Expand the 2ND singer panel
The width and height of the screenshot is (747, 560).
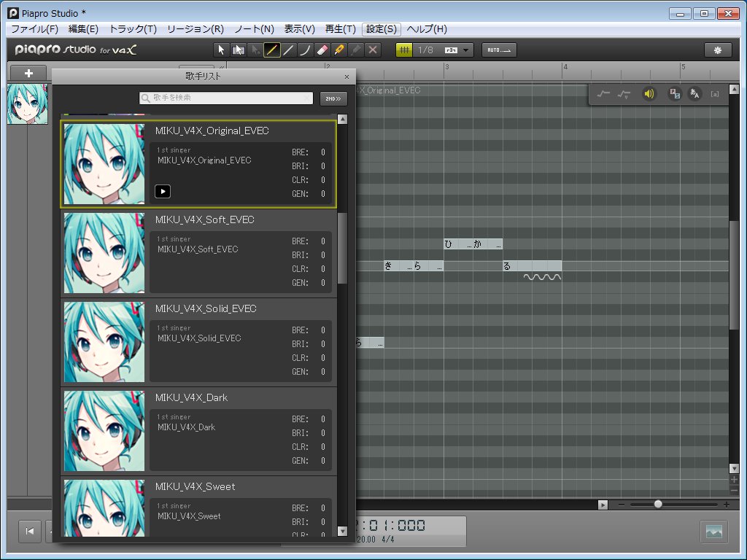[x=333, y=98]
